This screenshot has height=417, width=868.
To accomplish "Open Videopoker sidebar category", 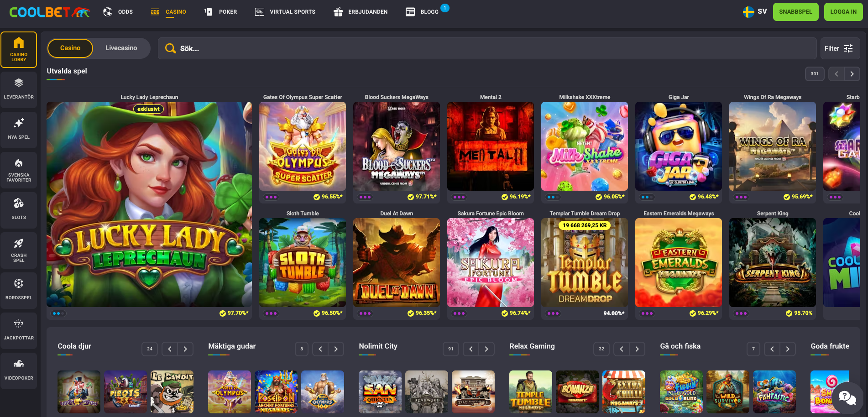I will [x=19, y=371].
